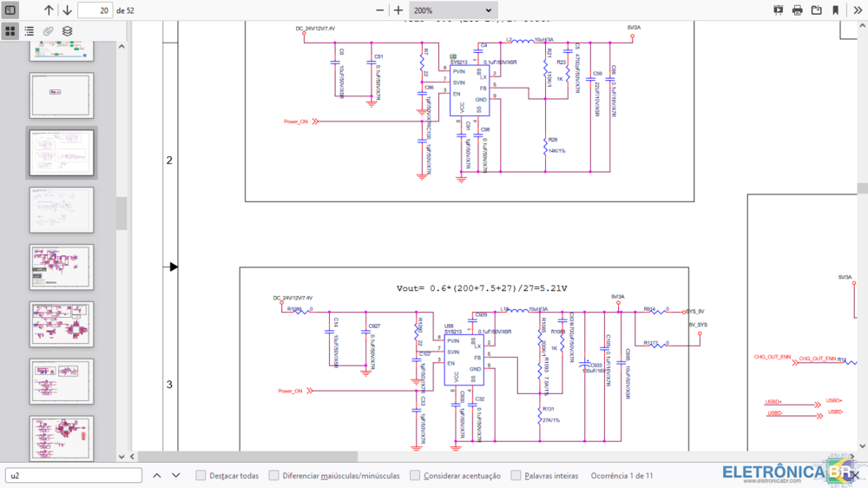Find next occurrence arrow
Screen dimensions: 868x488
(175, 475)
